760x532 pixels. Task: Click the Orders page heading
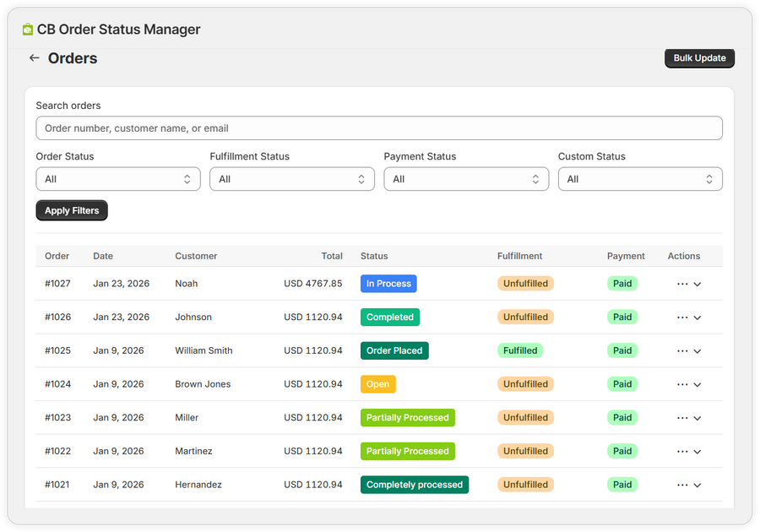73,58
